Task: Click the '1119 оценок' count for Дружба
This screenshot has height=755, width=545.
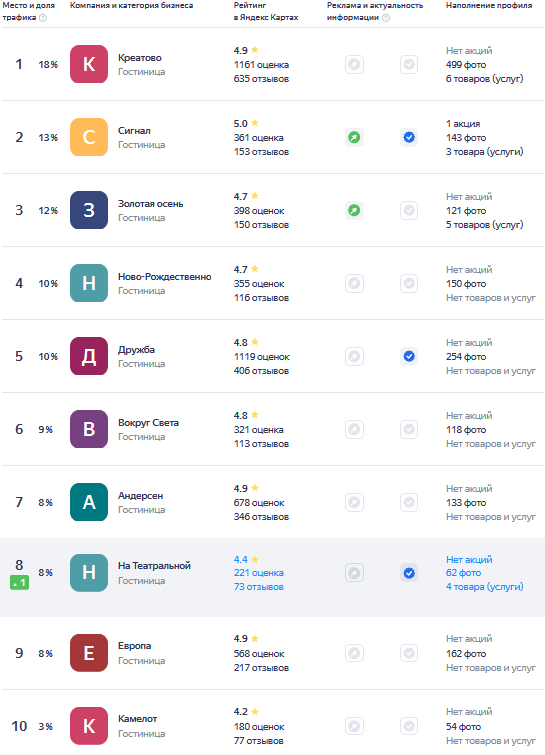Action: point(261,357)
